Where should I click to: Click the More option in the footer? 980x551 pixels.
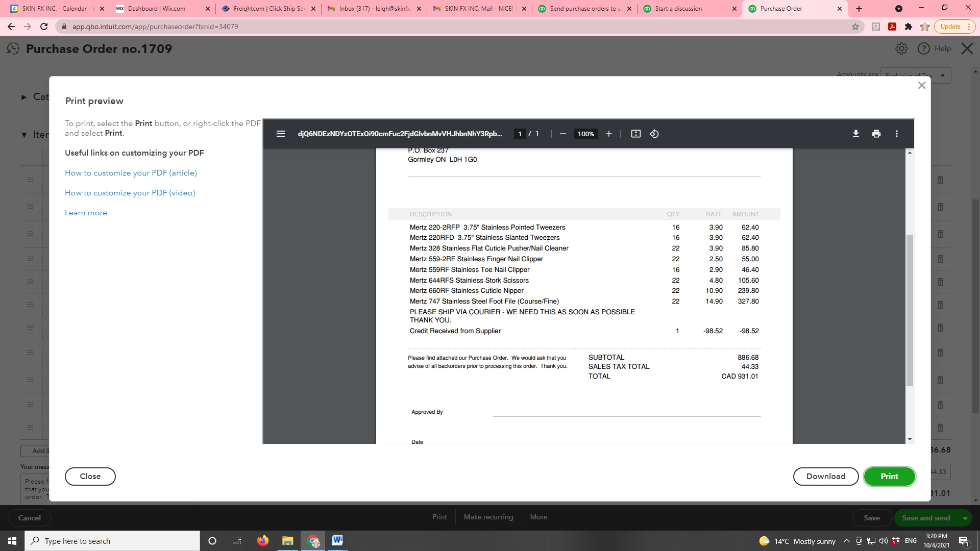pos(538,517)
